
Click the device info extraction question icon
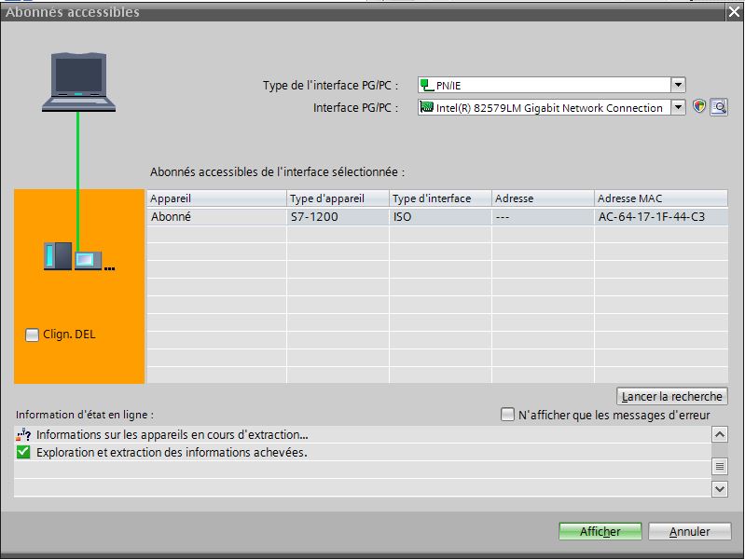23,435
